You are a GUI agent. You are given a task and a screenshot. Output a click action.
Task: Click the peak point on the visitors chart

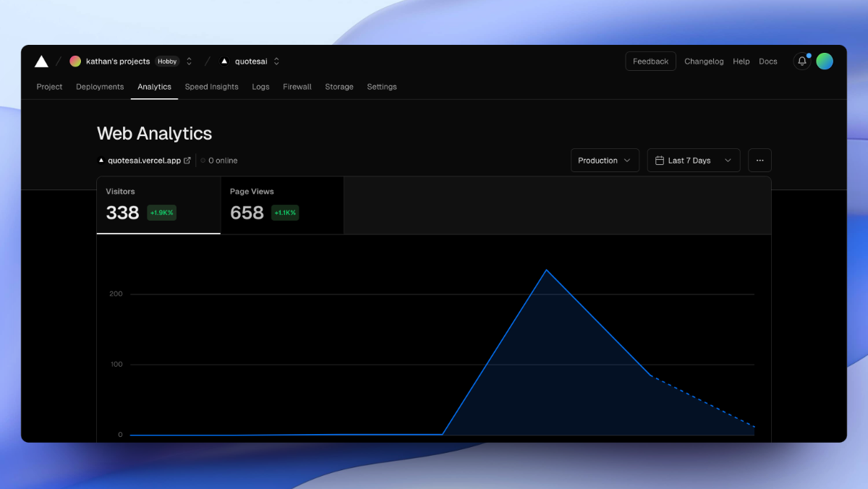pyautogui.click(x=548, y=271)
